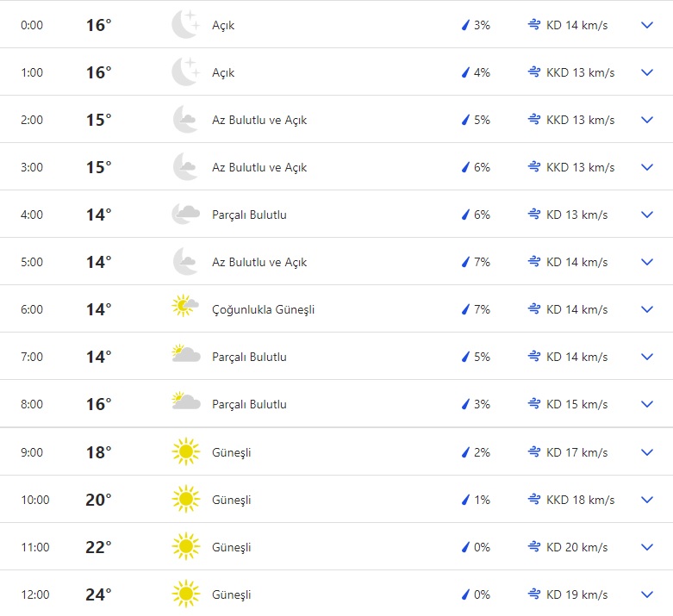Click the 'Çoğunlukla Güneşli' condition text
The height and width of the screenshot is (616, 673).
(263, 309)
